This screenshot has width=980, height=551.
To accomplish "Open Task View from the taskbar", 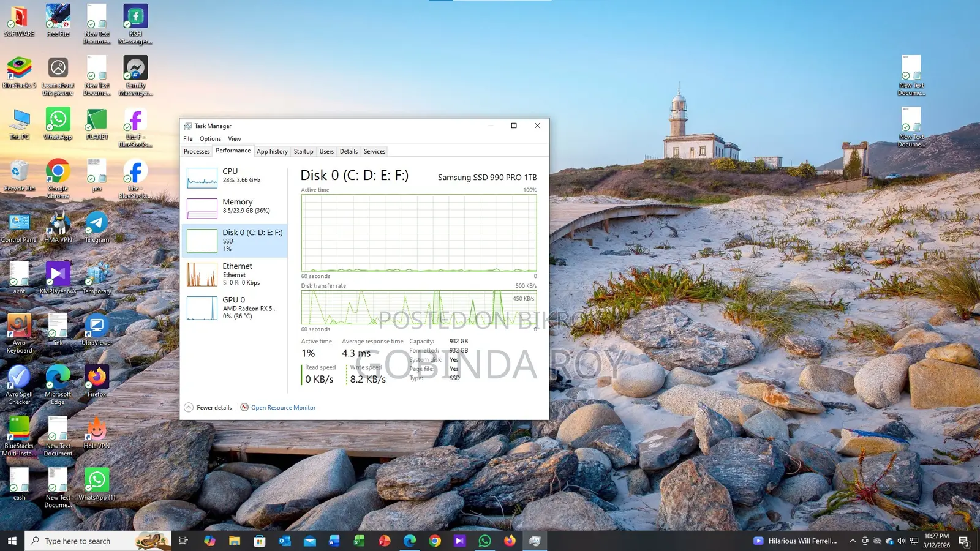I will pyautogui.click(x=184, y=541).
